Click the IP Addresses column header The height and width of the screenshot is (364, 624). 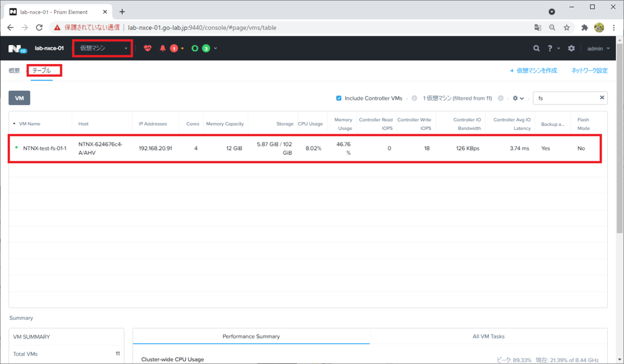(153, 124)
